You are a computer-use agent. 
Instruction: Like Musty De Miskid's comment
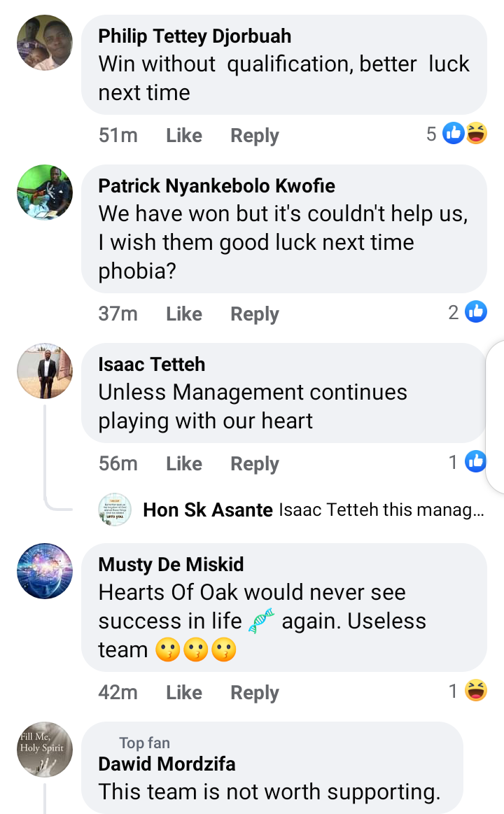pos(184,692)
